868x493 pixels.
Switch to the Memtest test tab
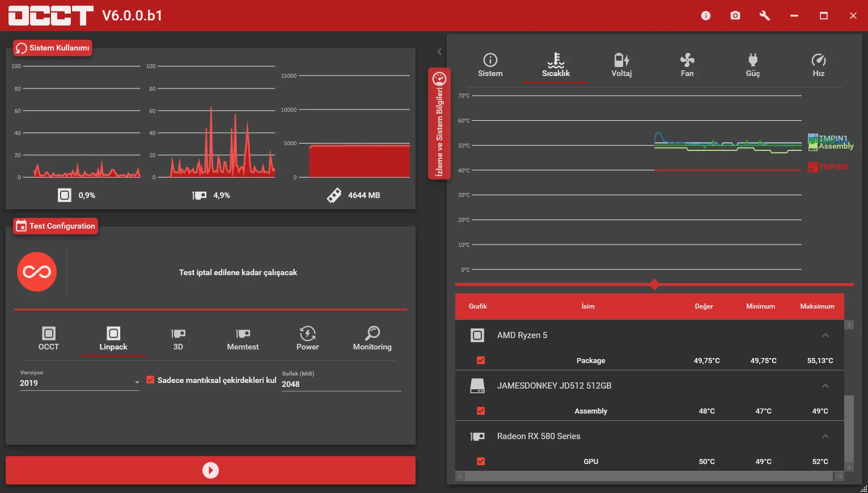point(243,339)
